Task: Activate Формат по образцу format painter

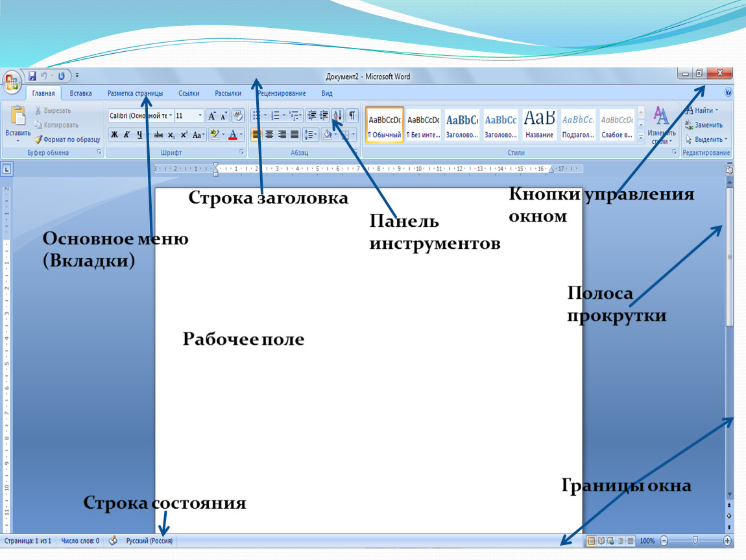Action: pos(67,139)
